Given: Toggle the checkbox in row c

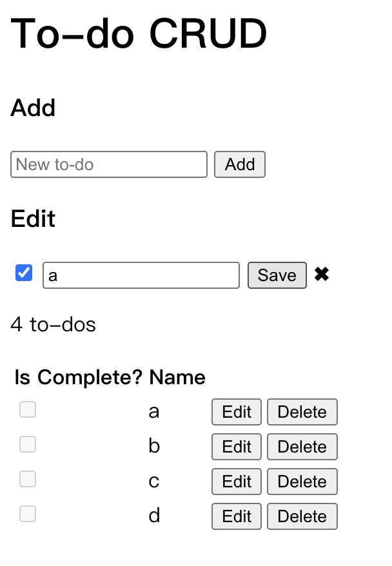Looking at the screenshot, I should coord(28,479).
